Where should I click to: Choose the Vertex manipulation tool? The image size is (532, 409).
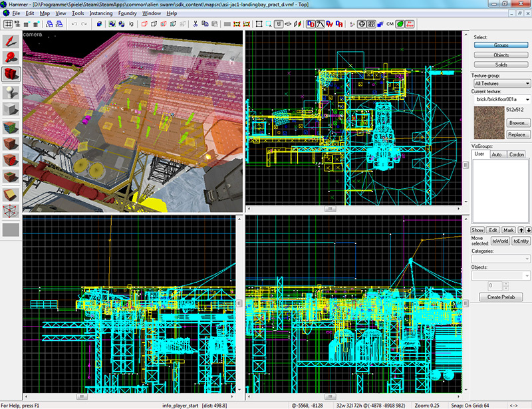[x=11, y=211]
